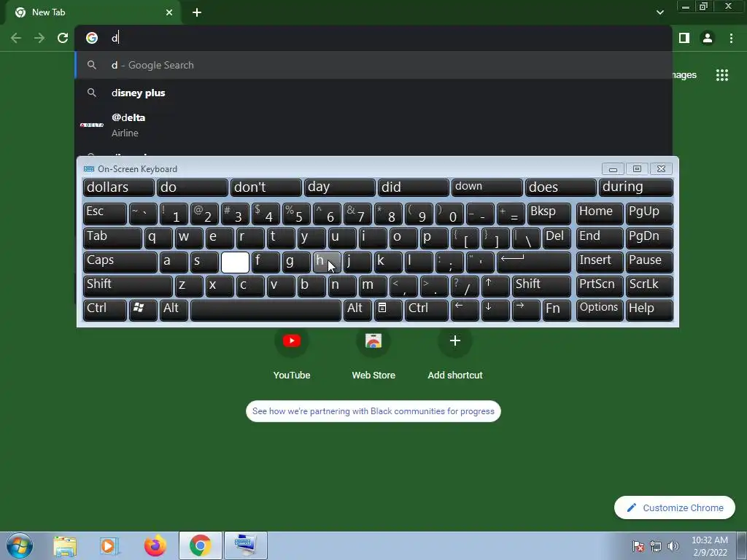This screenshot has width=747, height=560.
Task: Select the New Tab tab
Action: coord(93,12)
